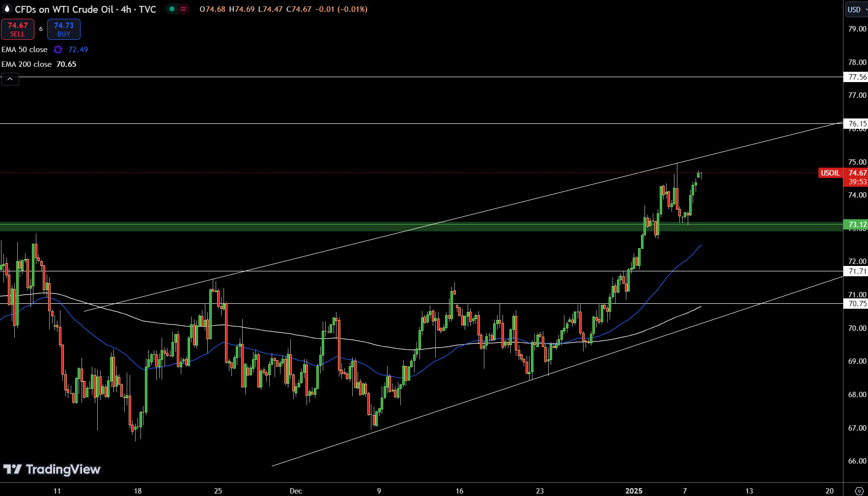Collapse the indicator legend with chevron
Image resolution: width=868 pixels, height=496 pixels.
(x=10, y=79)
